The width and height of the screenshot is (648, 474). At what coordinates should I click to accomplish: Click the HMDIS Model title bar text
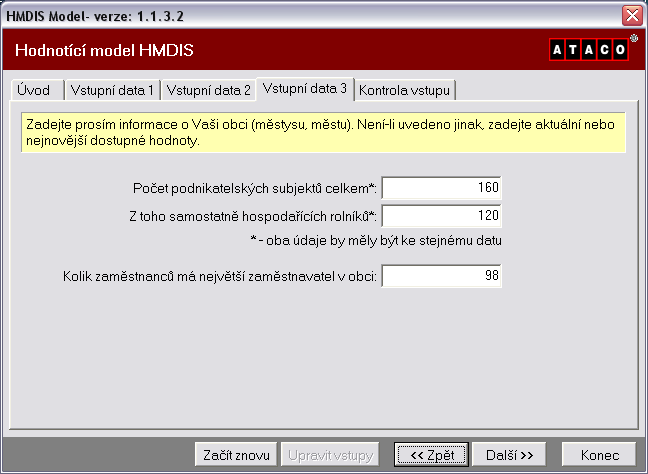click(95, 16)
